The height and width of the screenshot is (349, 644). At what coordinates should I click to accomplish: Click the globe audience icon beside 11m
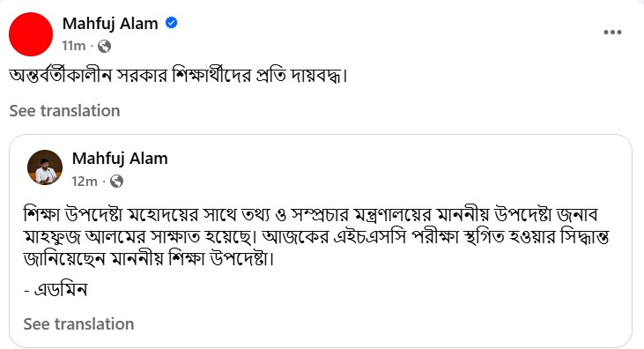[x=104, y=47]
